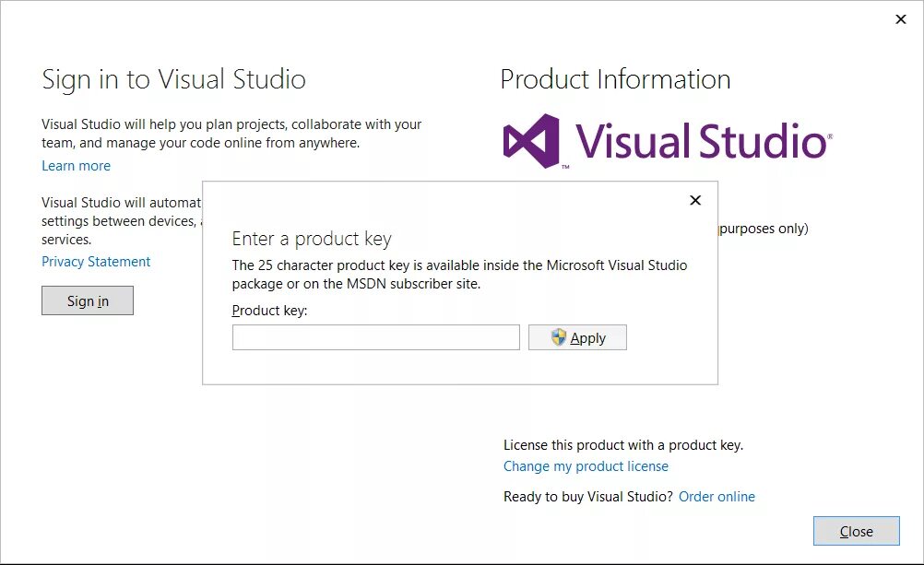
Task: Select the Product Information heading
Action: pyautogui.click(x=615, y=79)
